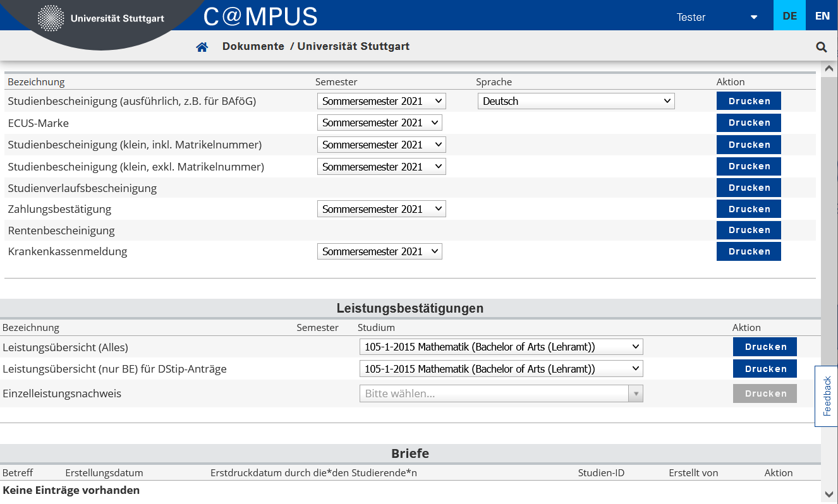Click ECUS-Marke label
The height and width of the screenshot is (504, 838).
[x=38, y=123]
